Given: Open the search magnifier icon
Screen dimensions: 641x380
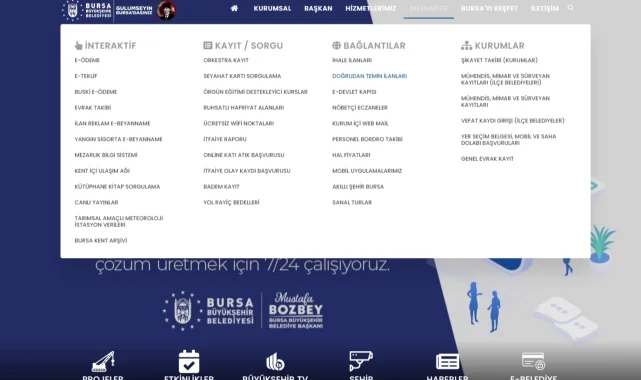Looking at the screenshot, I should pyautogui.click(x=570, y=8).
